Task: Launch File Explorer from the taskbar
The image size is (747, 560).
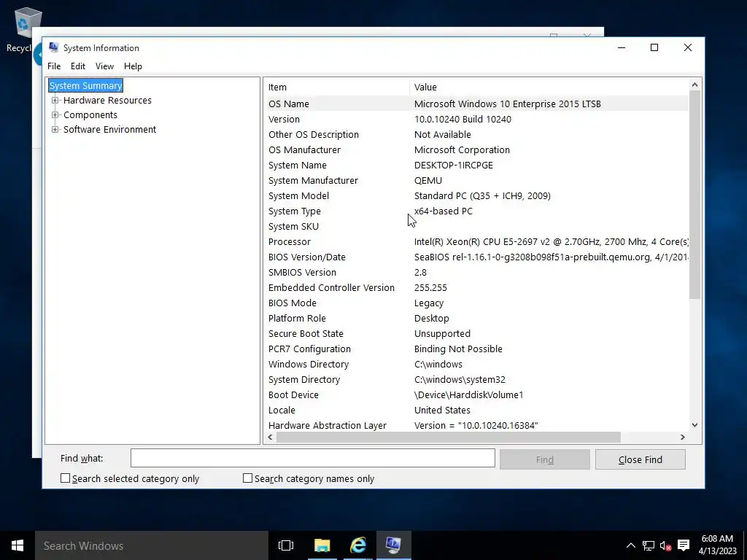Action: [322, 545]
